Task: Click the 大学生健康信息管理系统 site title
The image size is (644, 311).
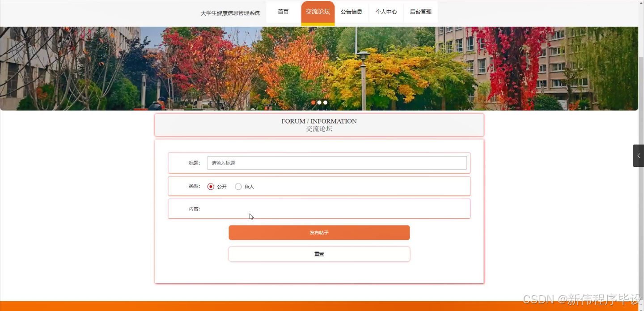Action: [x=230, y=13]
